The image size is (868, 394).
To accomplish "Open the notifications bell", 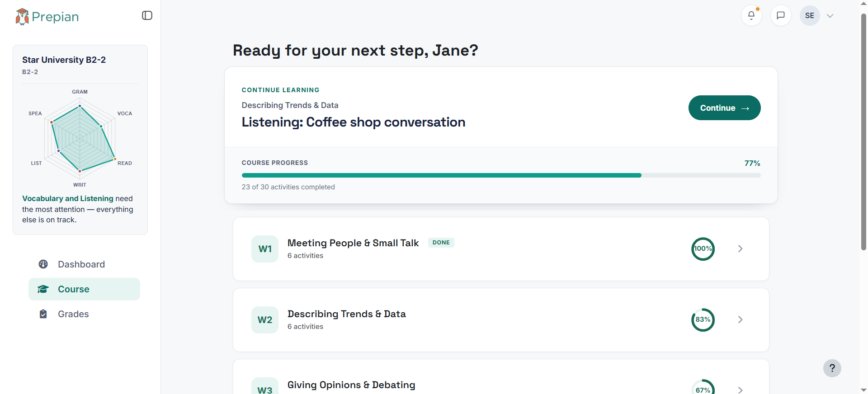I will coord(751,15).
